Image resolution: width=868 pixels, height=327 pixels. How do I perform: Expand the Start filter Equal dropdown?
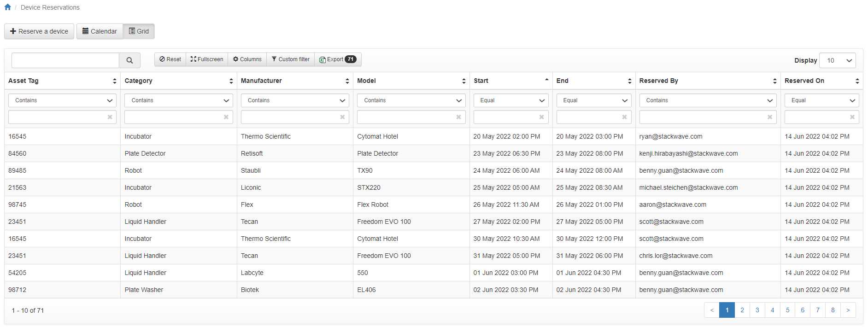511,100
